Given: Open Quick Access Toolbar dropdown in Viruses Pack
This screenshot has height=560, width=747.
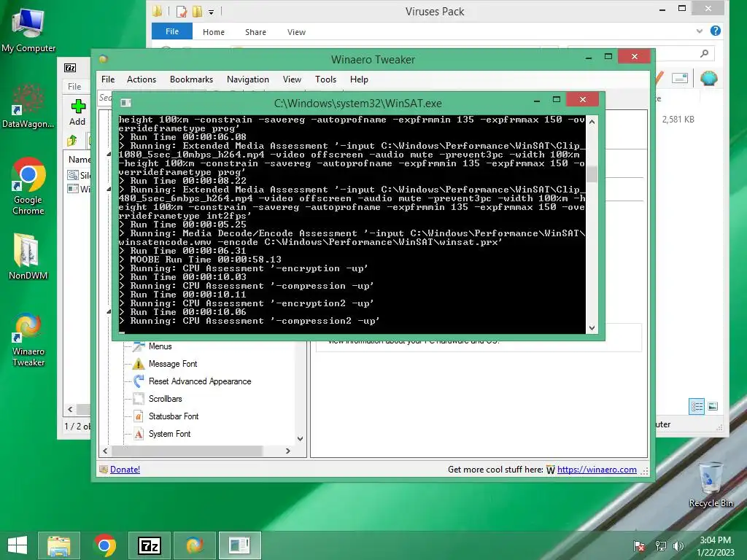Looking at the screenshot, I should [211, 12].
